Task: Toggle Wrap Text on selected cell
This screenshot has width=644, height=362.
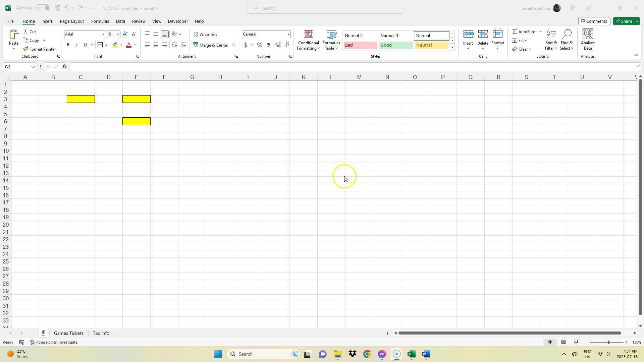Action: click(x=205, y=34)
